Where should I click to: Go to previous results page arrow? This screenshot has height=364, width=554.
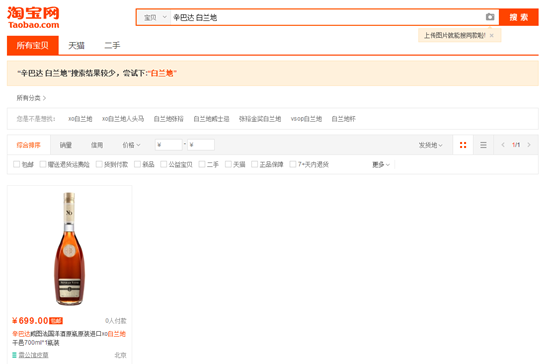tap(503, 145)
